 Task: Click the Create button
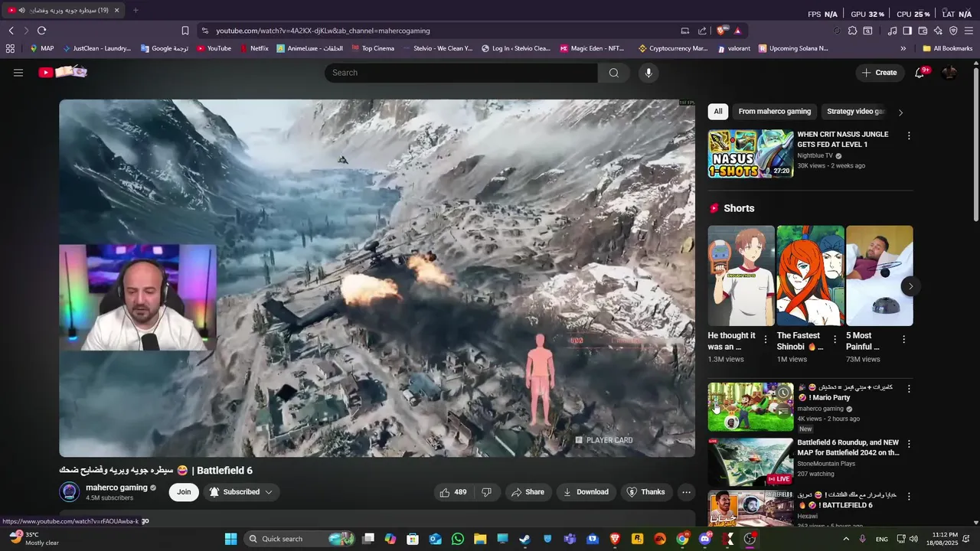point(879,73)
